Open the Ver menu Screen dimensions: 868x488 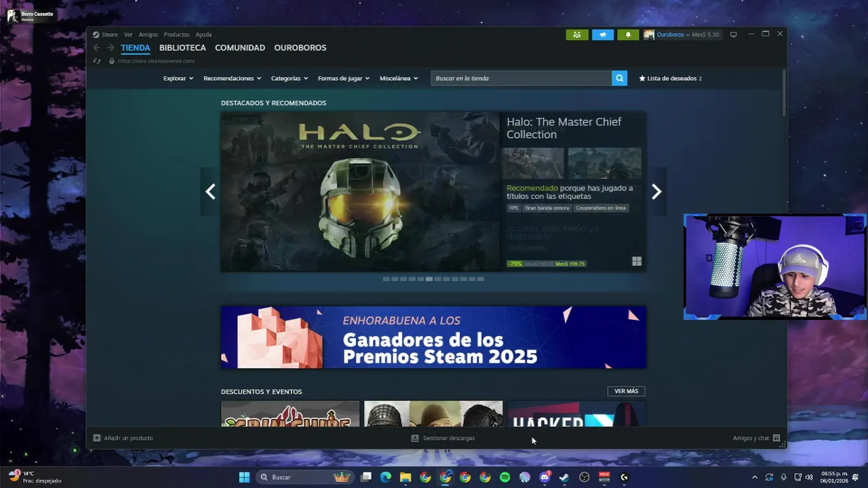point(128,35)
